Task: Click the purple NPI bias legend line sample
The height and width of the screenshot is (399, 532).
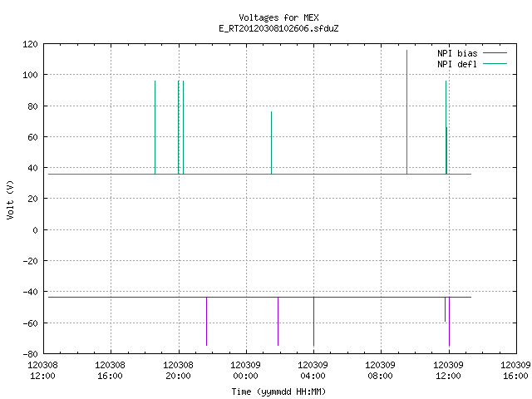Action: 495,53
